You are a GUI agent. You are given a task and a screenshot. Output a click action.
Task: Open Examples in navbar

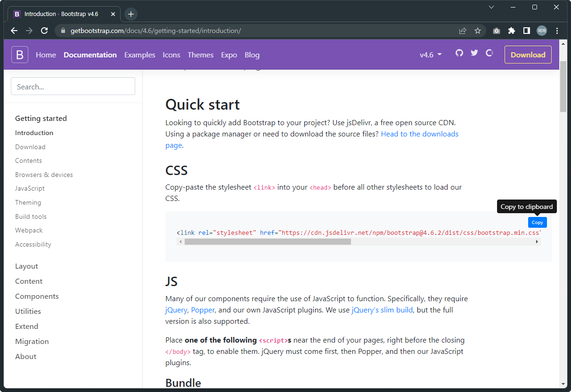tap(139, 55)
